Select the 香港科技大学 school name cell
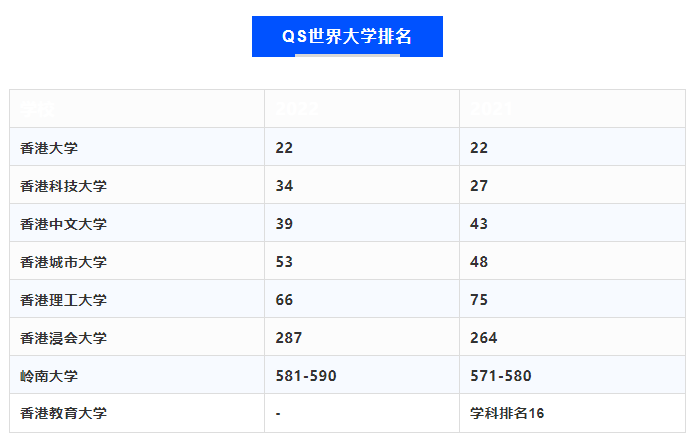 pyautogui.click(x=137, y=185)
